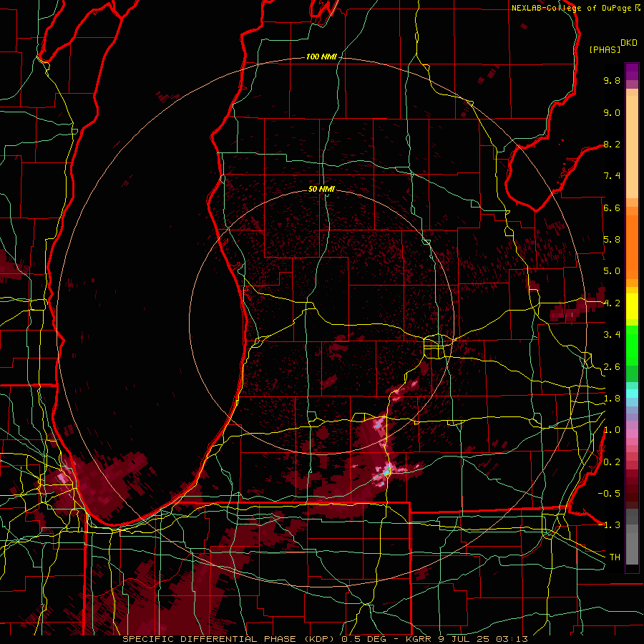Click the 3.4 scale value
The width and height of the screenshot is (644, 644).
pyautogui.click(x=612, y=334)
